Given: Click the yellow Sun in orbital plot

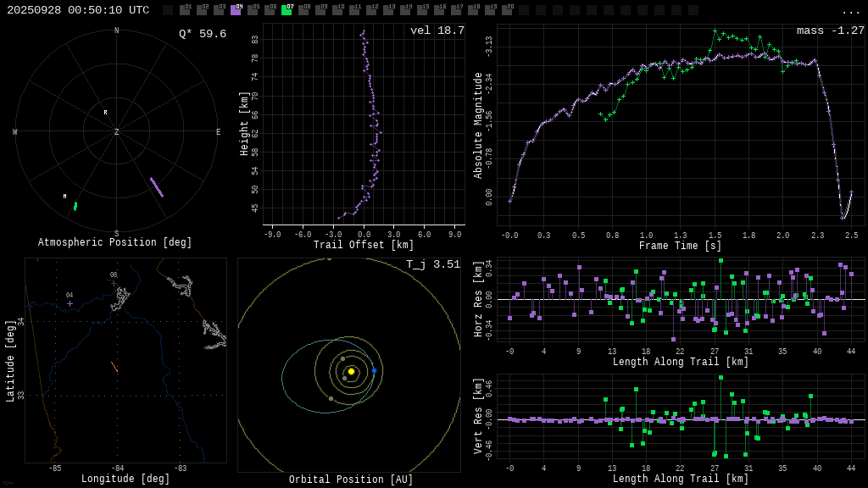Looking at the screenshot, I should coord(351,371).
